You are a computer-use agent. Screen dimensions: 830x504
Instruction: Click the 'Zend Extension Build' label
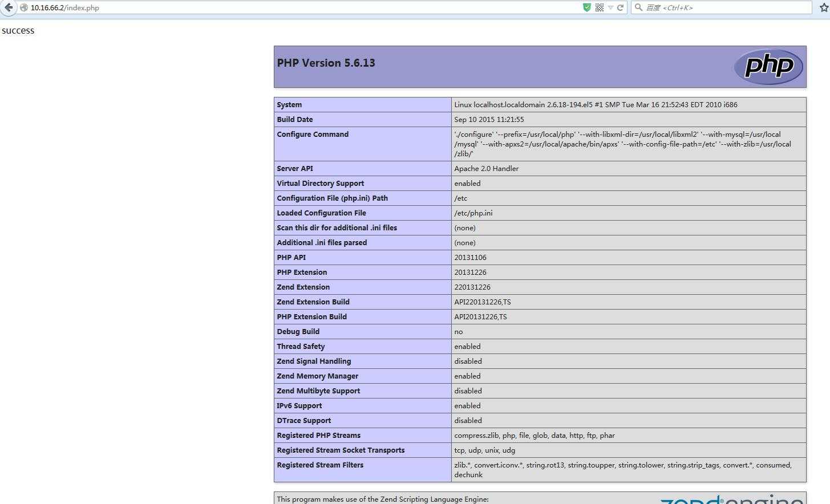click(313, 302)
